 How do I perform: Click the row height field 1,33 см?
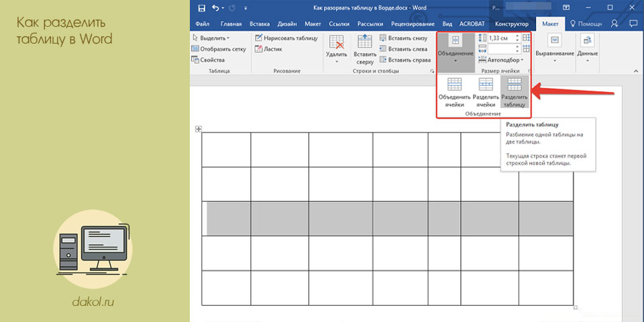tap(500, 38)
